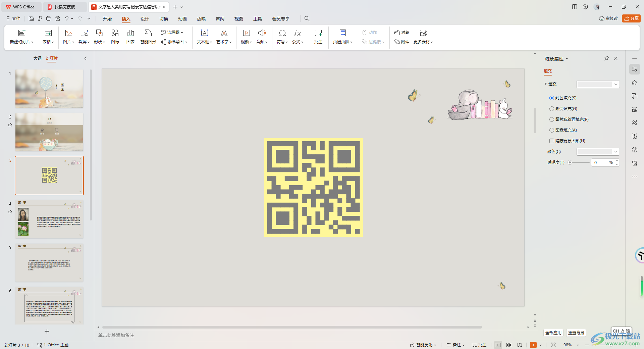Select slide 4 thumbnail
This screenshot has height=349, width=644.
click(49, 219)
